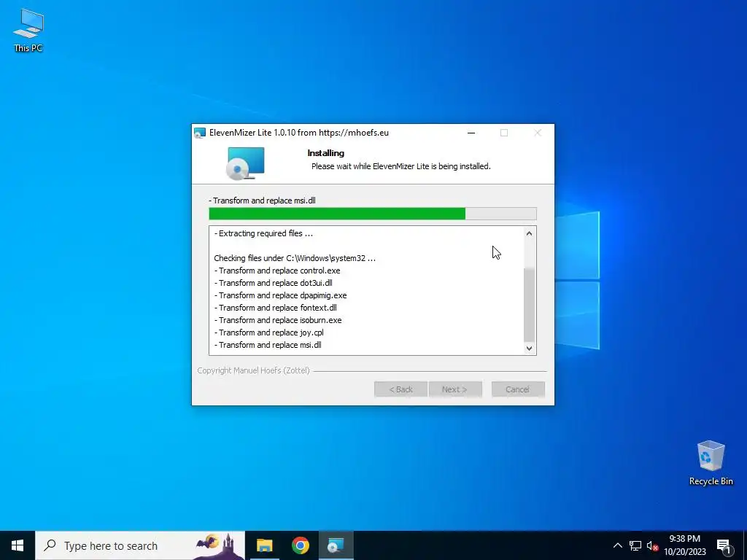The width and height of the screenshot is (747, 560).
Task: Select the 'Transform and replace msi.dll' log line
Action: [x=268, y=345]
